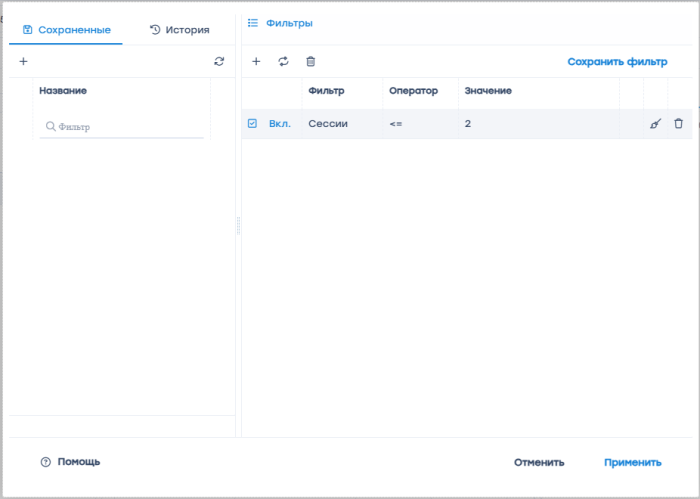
Task: Uncheck the Вкл. checkbox for Сессии
Action: [252, 124]
